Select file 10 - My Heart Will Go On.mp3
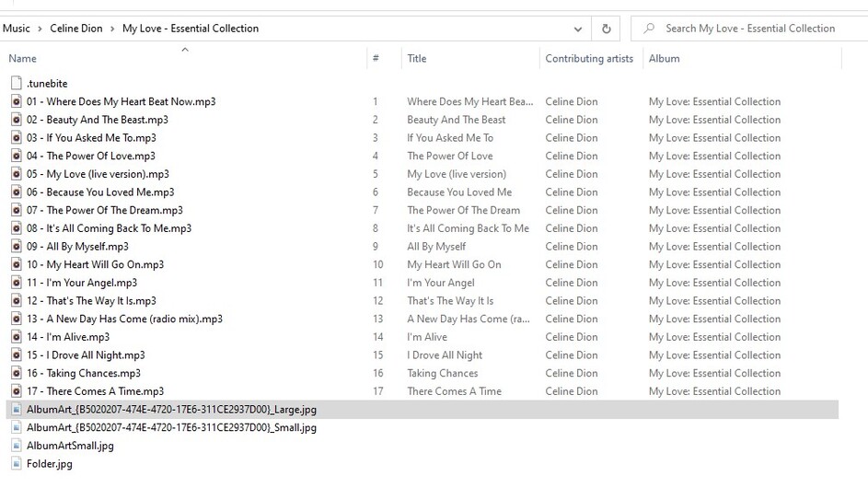The width and height of the screenshot is (868, 488). [95, 264]
